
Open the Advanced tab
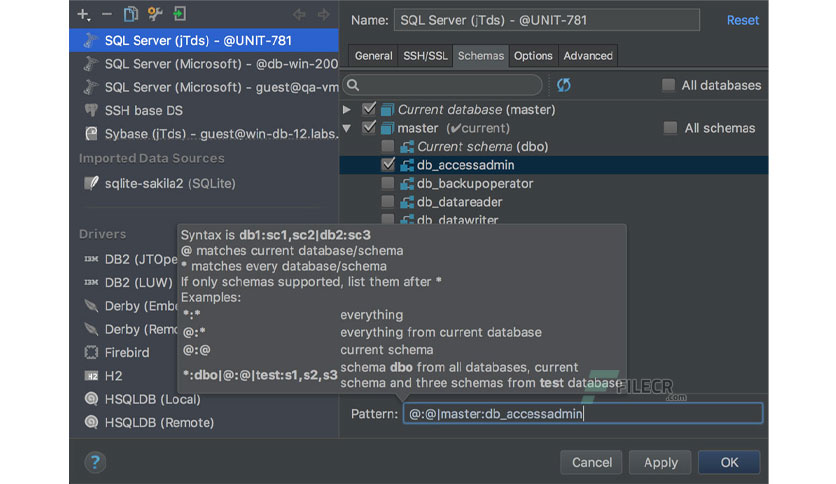coord(588,56)
